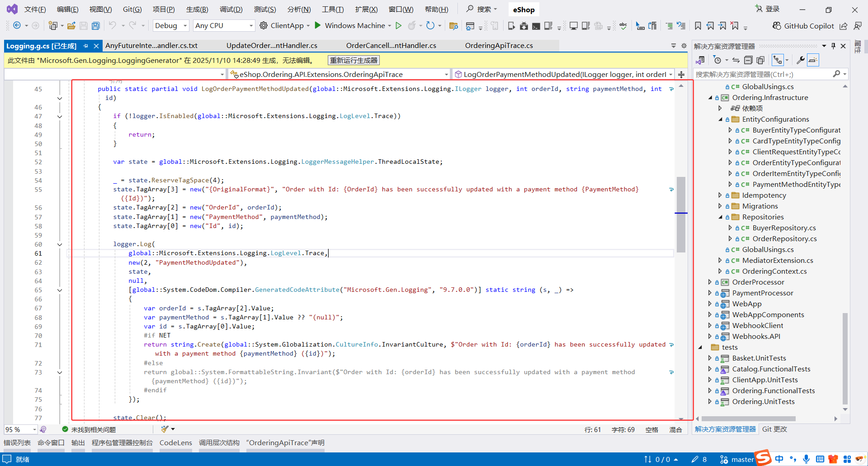Expand the Migrations folder
The width and height of the screenshot is (868, 466).
click(x=721, y=206)
